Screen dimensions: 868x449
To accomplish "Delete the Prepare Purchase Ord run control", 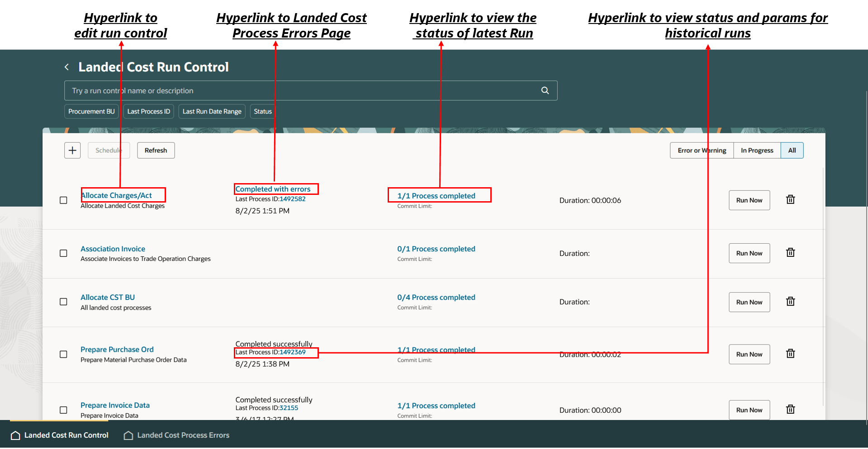I will pyautogui.click(x=790, y=354).
